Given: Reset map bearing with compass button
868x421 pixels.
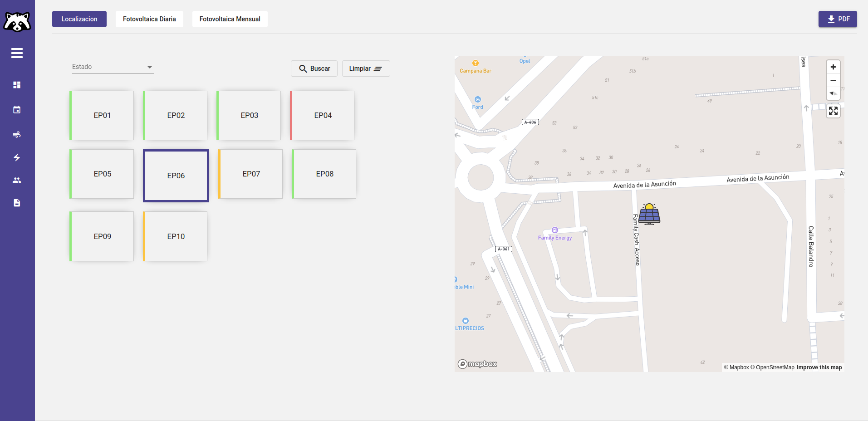Looking at the screenshot, I should 833,93.
